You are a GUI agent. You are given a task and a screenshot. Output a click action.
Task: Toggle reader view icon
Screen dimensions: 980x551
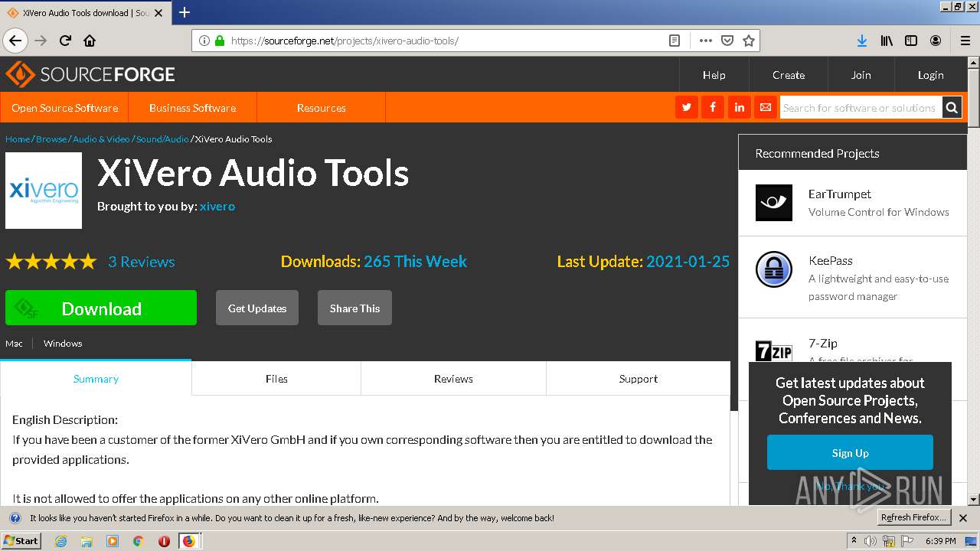point(675,41)
